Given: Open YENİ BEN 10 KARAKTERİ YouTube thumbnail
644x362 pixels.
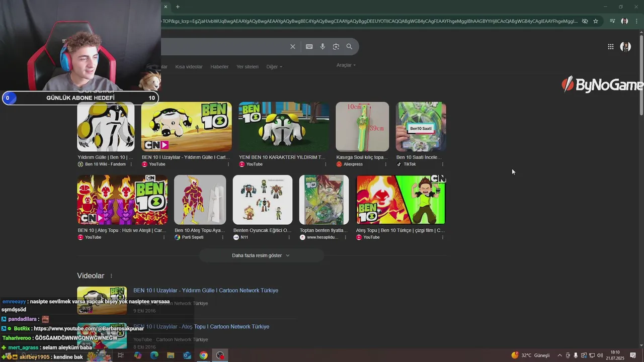Looking at the screenshot, I should tap(284, 127).
